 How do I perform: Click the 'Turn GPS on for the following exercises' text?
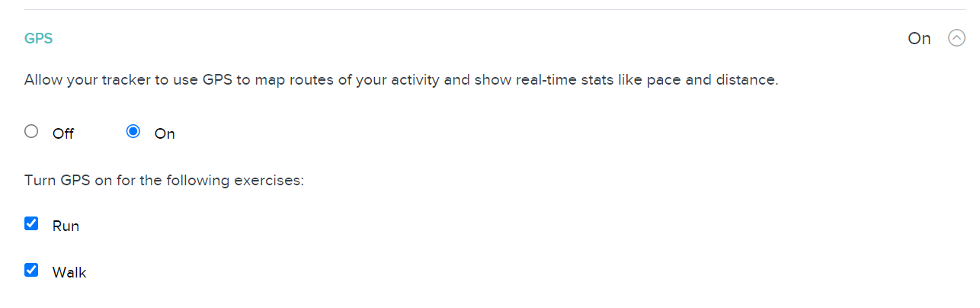164,181
